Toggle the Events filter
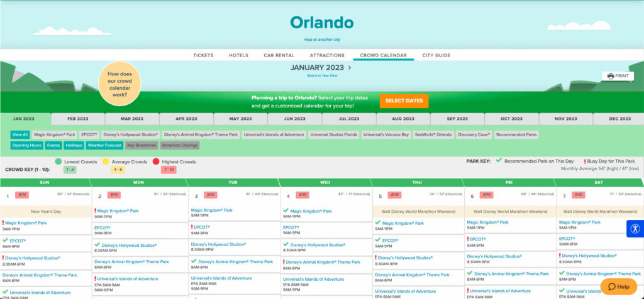The width and height of the screenshot is (644, 299). click(53, 146)
